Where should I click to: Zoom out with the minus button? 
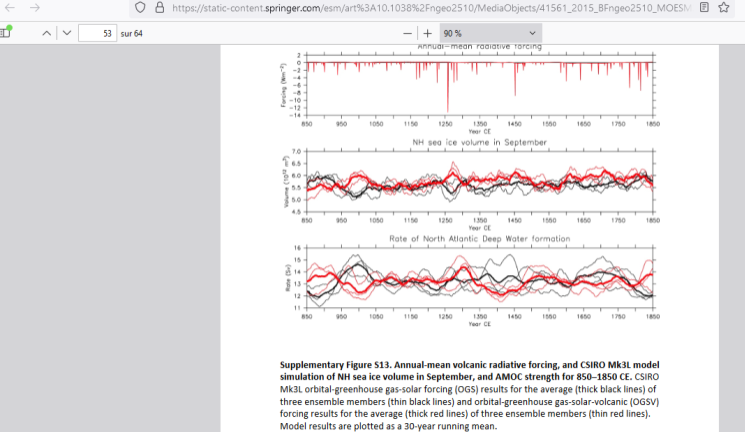pos(407,33)
